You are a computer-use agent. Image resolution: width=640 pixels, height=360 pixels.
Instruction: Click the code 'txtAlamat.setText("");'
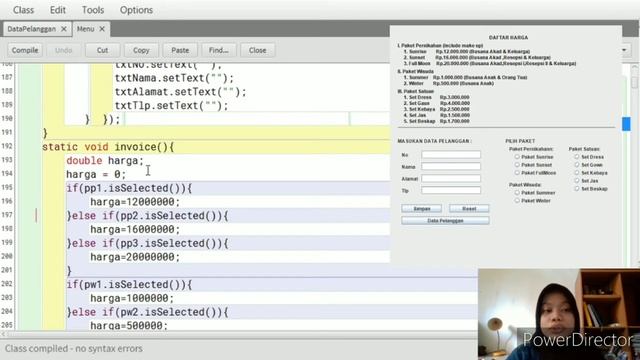coord(181,92)
